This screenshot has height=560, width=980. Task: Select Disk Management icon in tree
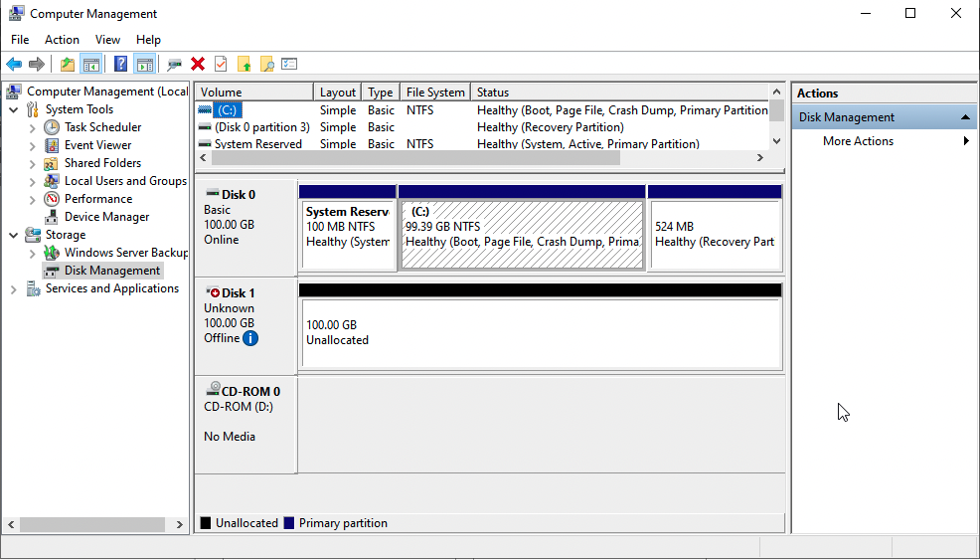(x=52, y=271)
